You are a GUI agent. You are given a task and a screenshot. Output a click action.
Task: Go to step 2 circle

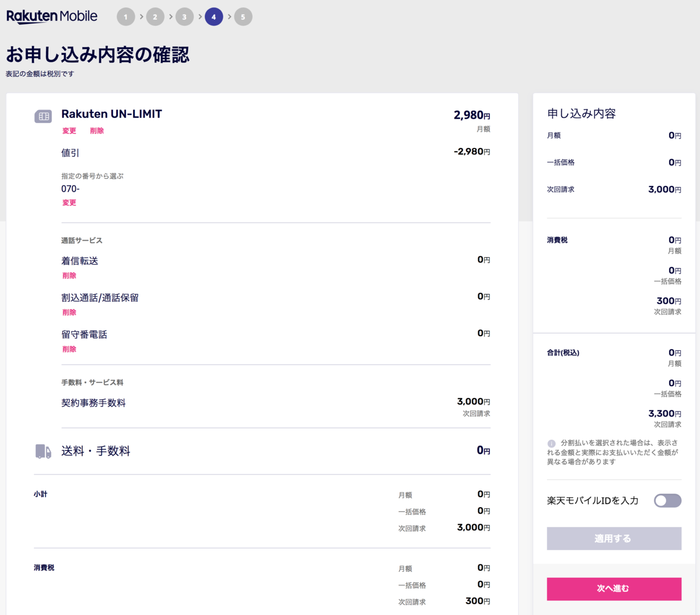pyautogui.click(x=155, y=17)
